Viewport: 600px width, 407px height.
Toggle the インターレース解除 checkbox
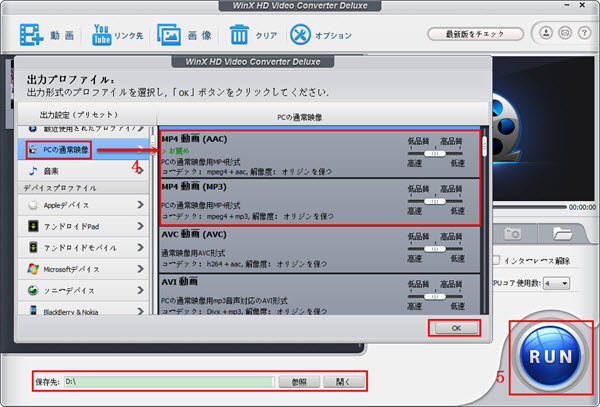click(496, 260)
